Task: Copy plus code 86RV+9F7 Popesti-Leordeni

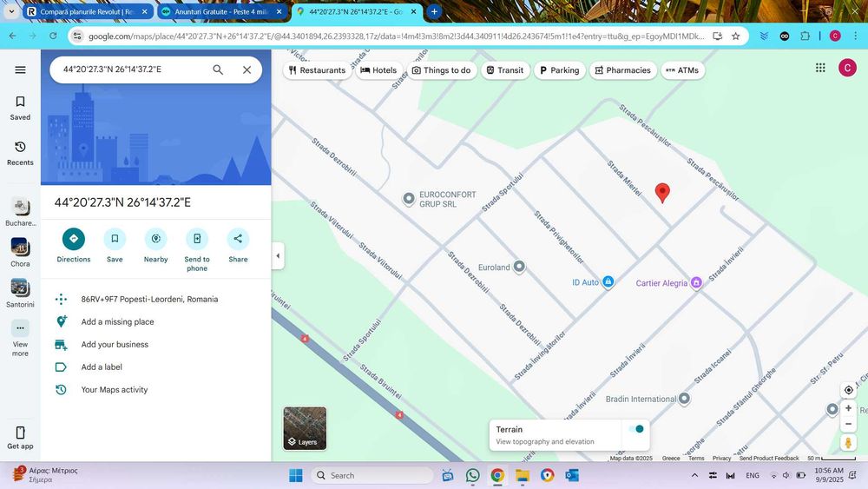Action: [155, 299]
